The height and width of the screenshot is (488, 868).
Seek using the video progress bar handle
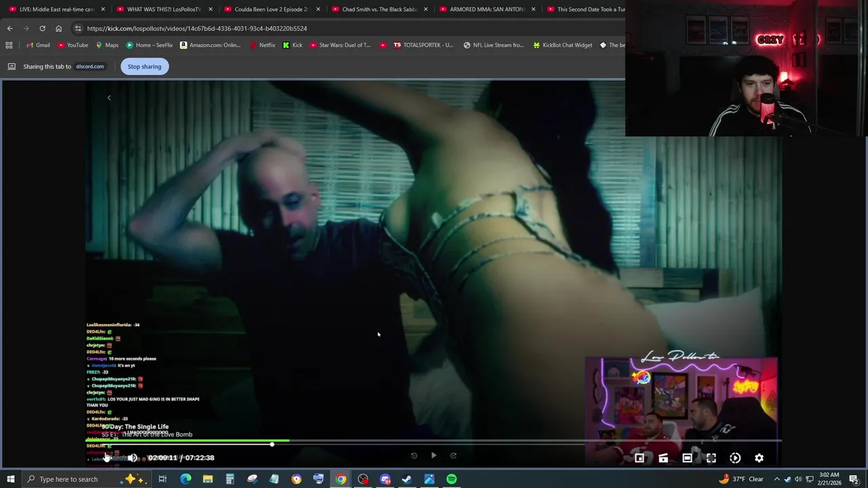coord(272,444)
